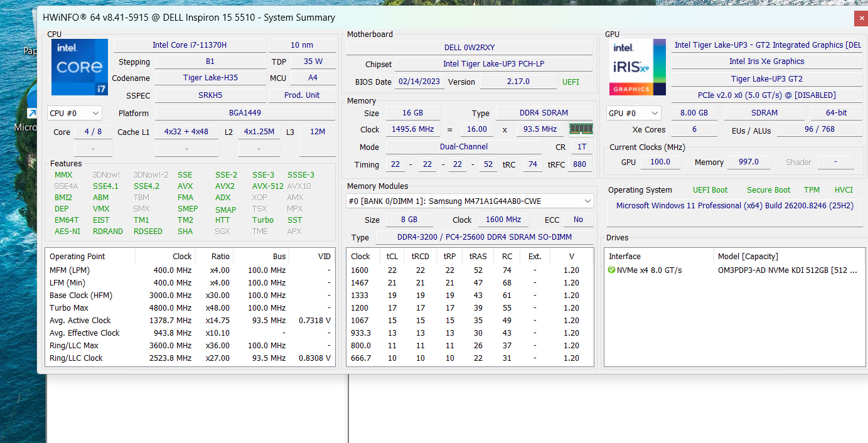The width and height of the screenshot is (868, 443).
Task: Click the AVX-512 feature label
Action: coord(268,186)
